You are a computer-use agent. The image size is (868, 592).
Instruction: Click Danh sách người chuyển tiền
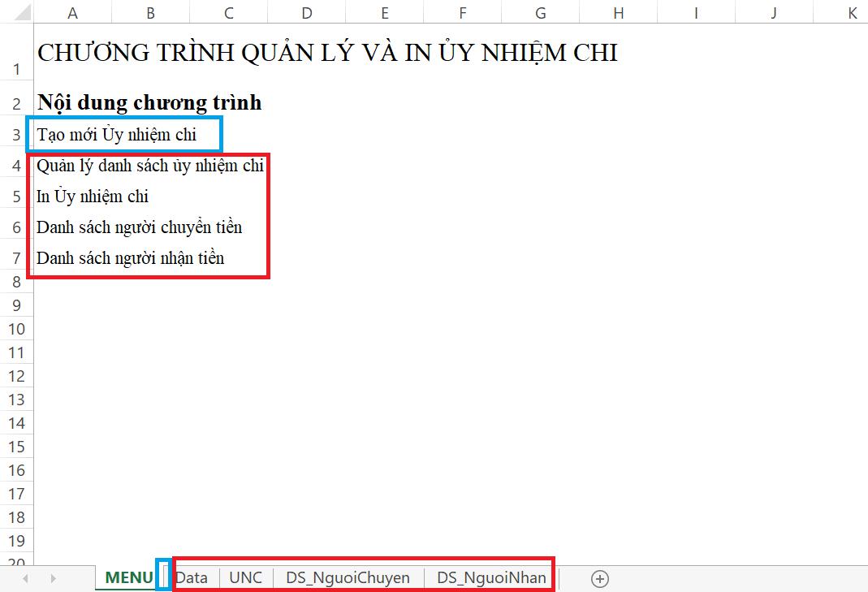coord(139,227)
